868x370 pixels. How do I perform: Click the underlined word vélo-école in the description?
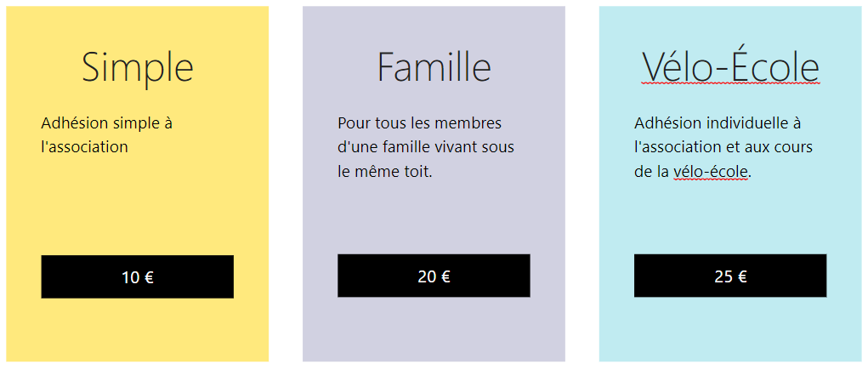(711, 173)
